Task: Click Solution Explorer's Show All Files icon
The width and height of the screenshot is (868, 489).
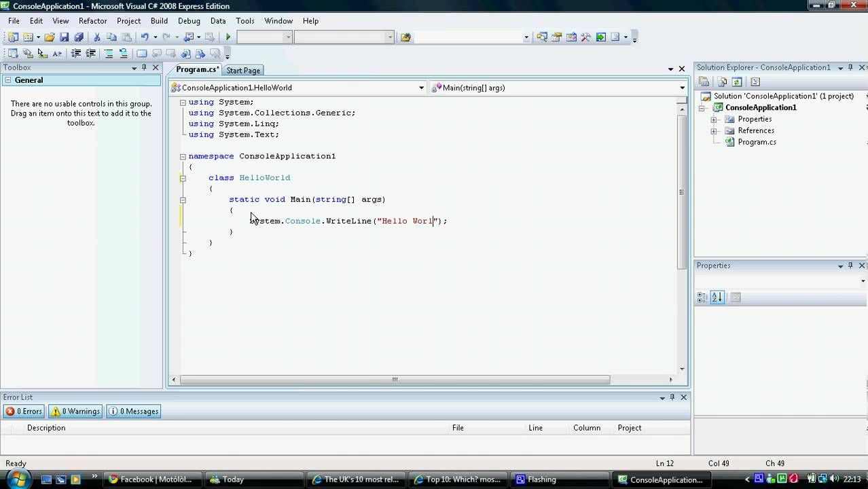Action: [x=722, y=81]
